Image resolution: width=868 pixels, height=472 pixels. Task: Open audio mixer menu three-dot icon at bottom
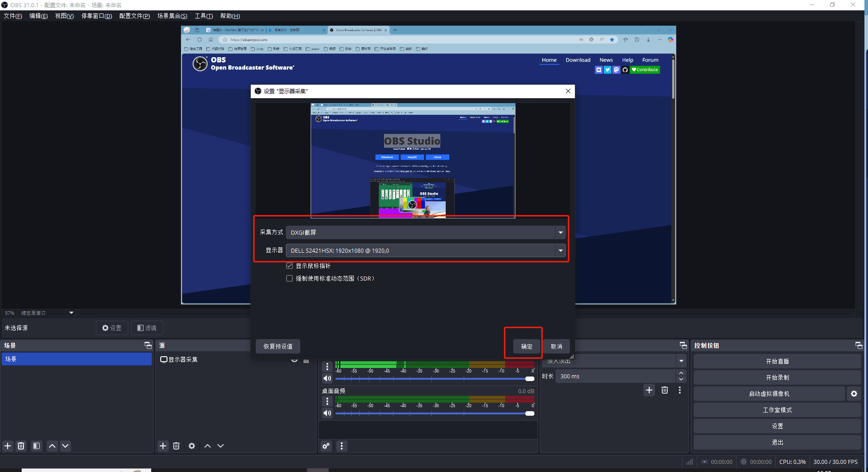(342, 446)
